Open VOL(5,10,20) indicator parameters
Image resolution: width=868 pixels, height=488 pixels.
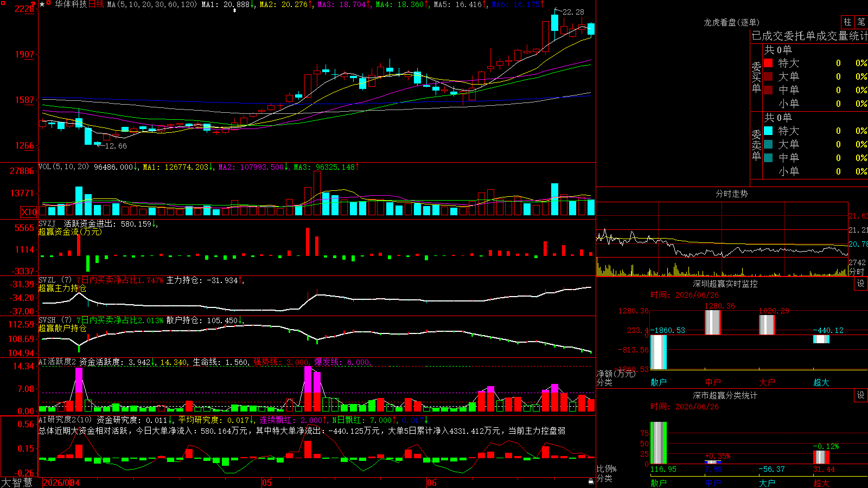[x=63, y=166]
